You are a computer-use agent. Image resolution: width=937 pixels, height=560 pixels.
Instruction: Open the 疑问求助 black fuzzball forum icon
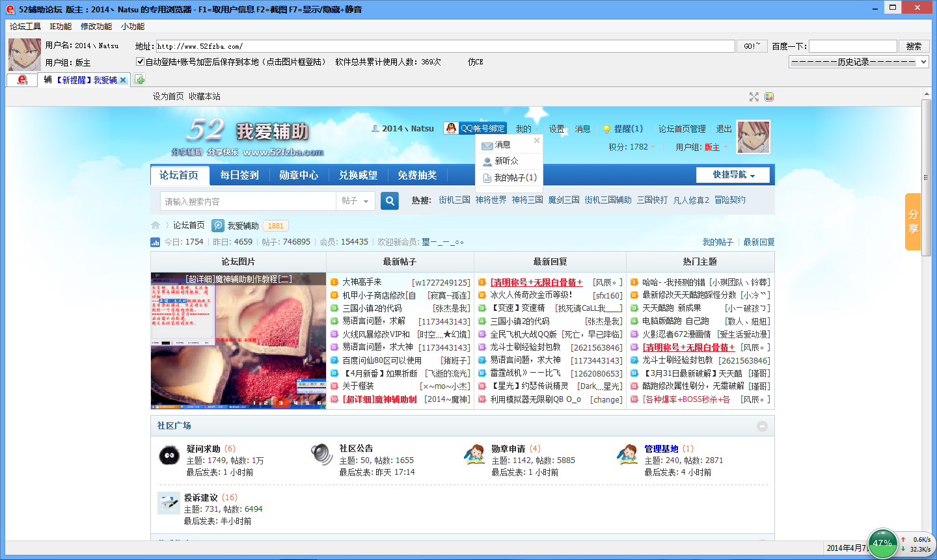[169, 455]
